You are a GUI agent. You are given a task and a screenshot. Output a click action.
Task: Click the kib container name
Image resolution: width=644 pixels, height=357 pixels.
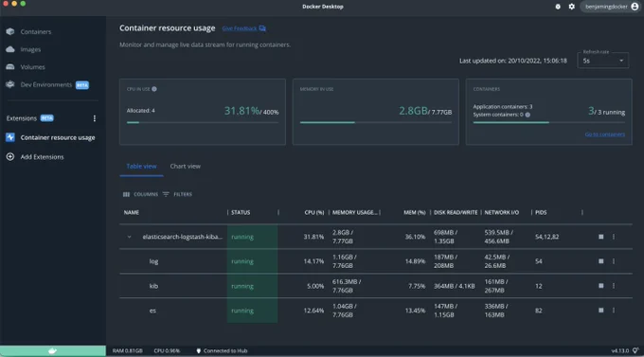(153, 286)
